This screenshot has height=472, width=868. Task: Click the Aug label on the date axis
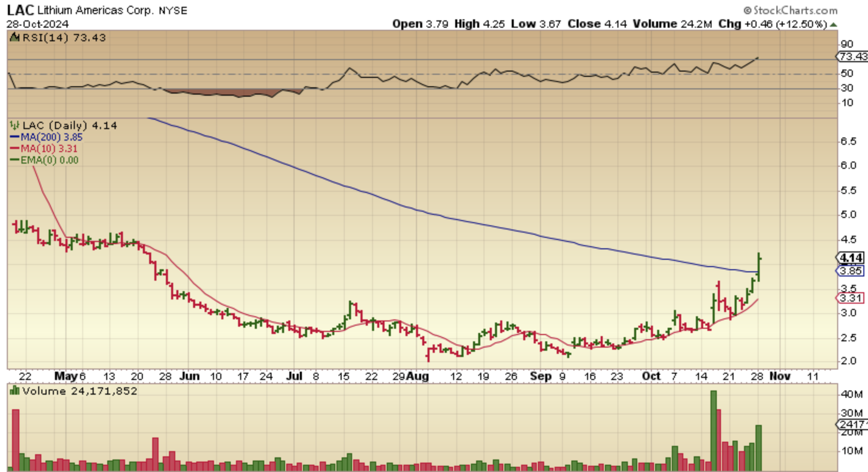click(418, 376)
